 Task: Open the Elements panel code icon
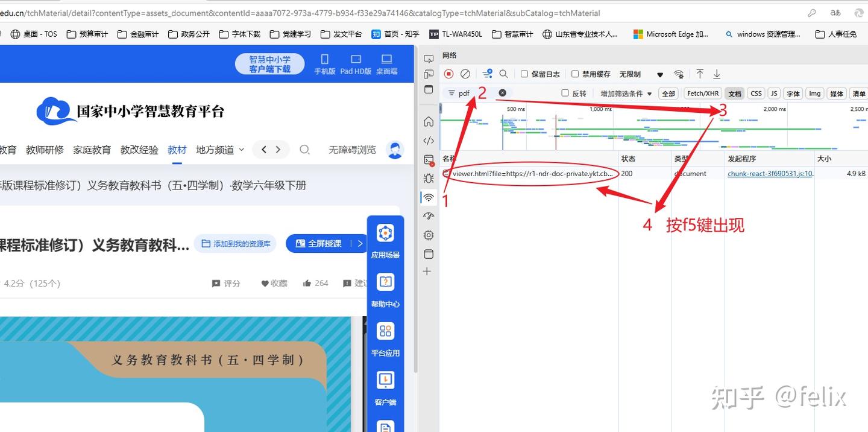click(429, 141)
